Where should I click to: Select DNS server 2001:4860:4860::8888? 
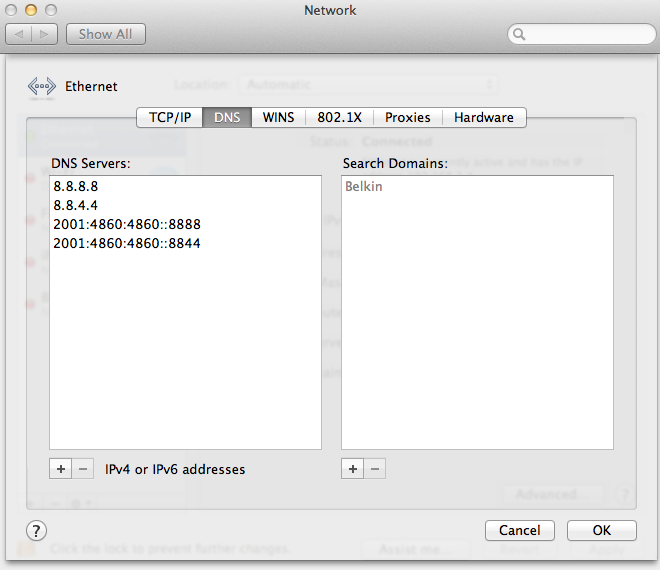pos(185,224)
